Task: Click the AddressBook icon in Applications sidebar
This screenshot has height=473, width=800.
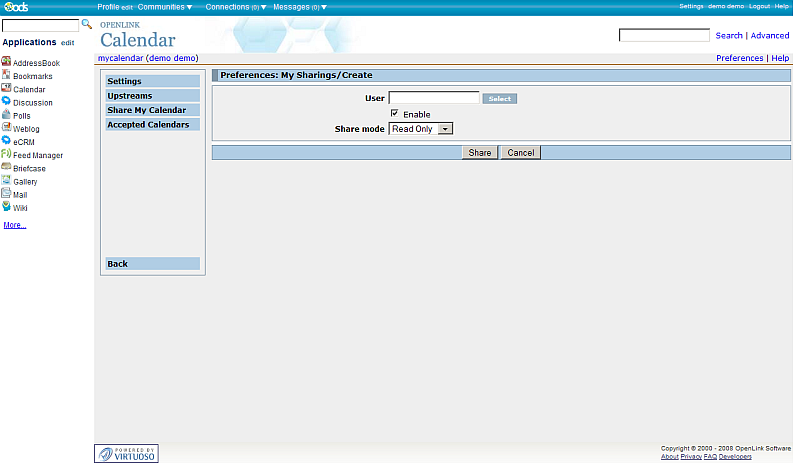Action: tap(6, 63)
